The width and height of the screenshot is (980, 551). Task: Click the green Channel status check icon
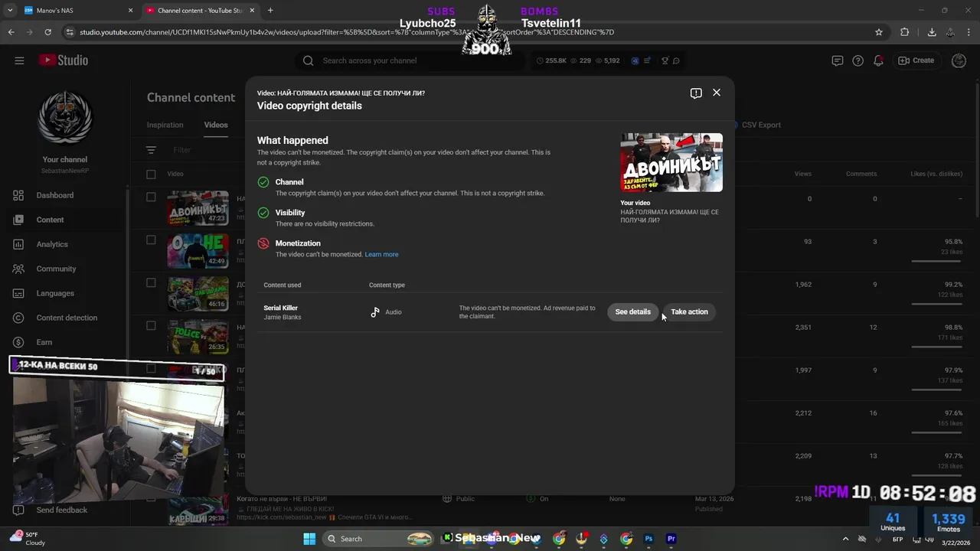263,182
